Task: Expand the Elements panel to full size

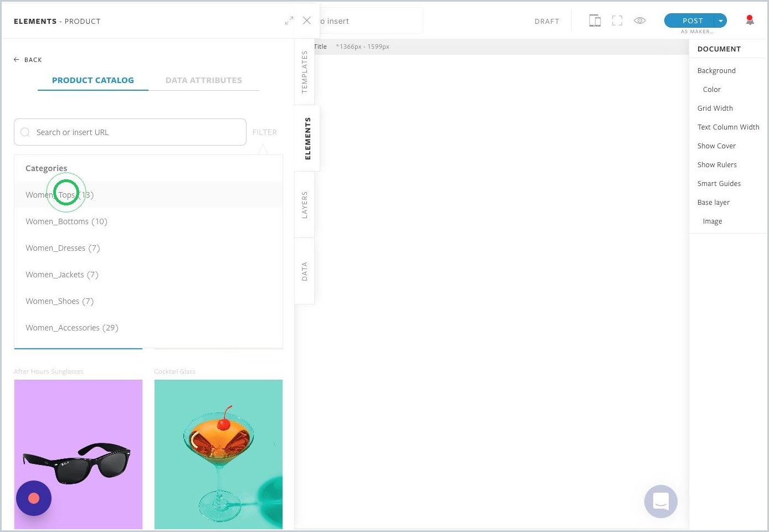Action: (289, 20)
